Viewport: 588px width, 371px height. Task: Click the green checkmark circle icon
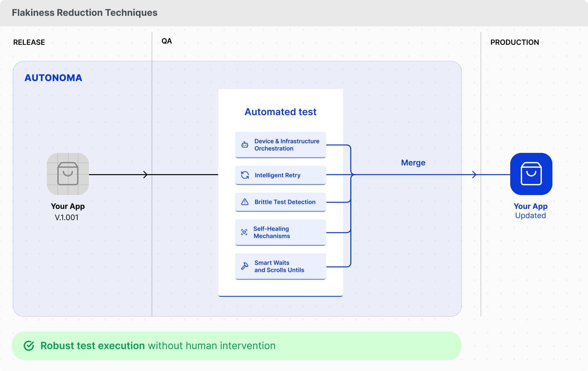29,346
